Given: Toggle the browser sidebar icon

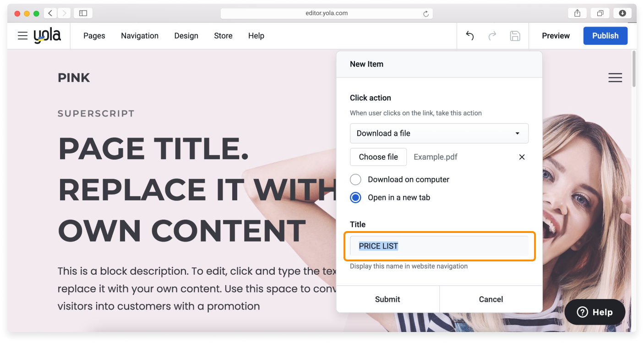Looking at the screenshot, I should [x=83, y=13].
